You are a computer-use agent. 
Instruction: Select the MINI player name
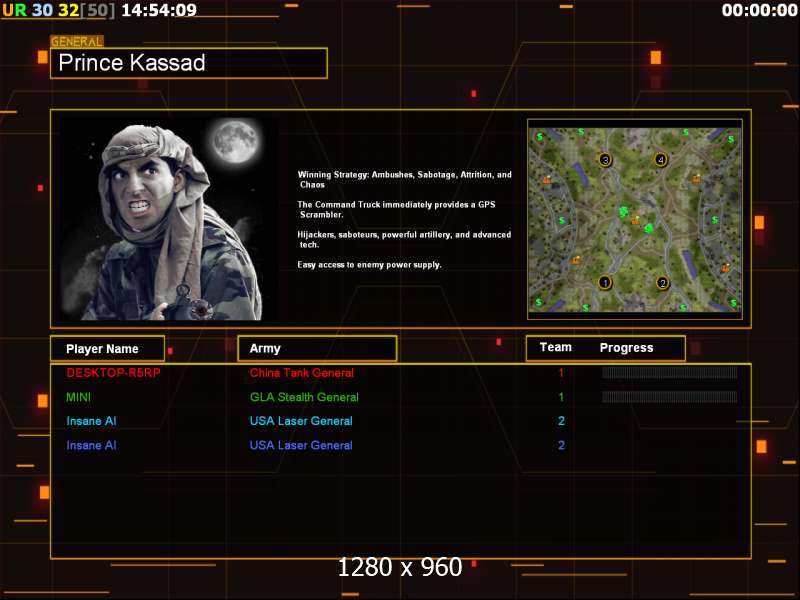point(79,397)
